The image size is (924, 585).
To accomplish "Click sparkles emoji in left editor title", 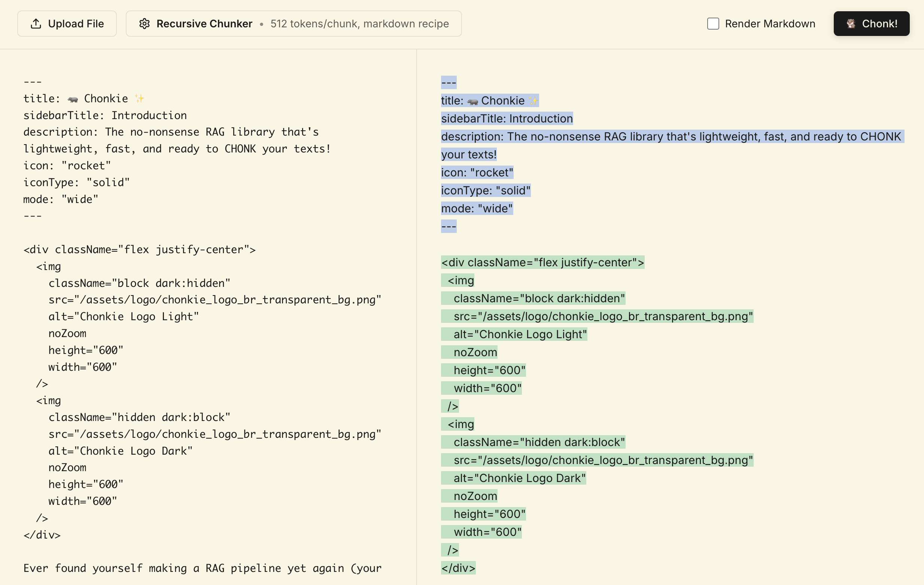I will tap(139, 98).
